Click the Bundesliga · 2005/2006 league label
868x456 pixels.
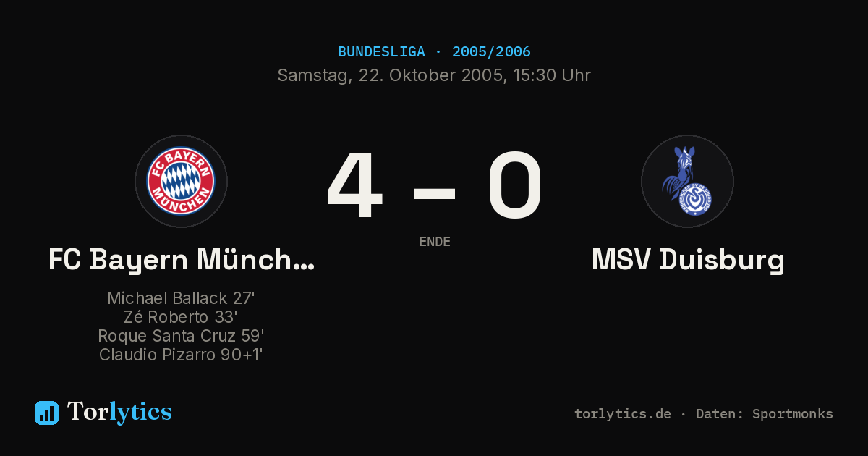[x=434, y=52]
